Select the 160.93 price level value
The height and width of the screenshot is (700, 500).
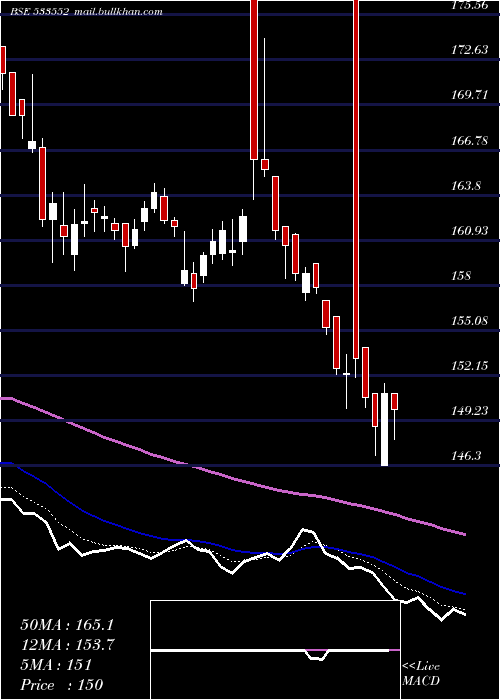470,231
